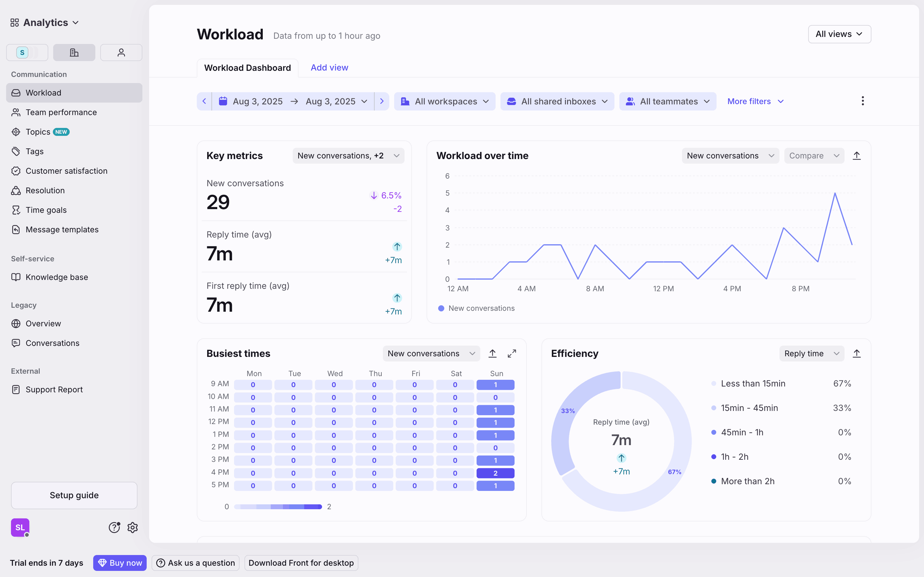Export the Efficiency chart

pos(856,354)
